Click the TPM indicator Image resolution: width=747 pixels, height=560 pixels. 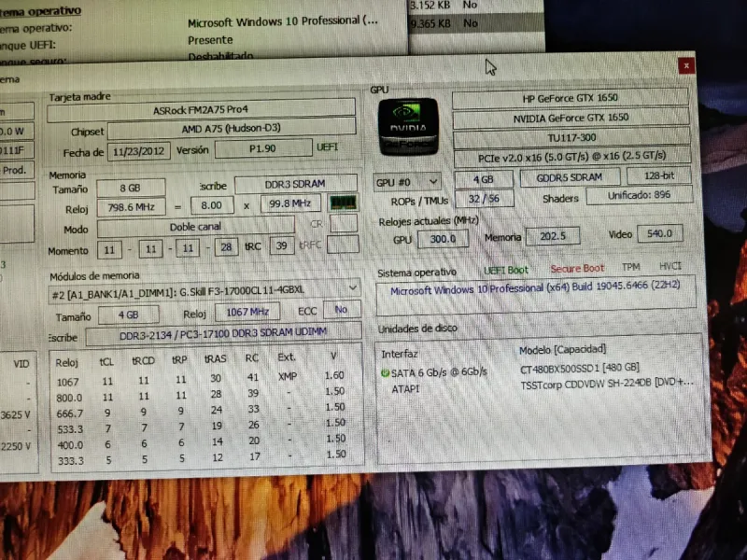[631, 267]
